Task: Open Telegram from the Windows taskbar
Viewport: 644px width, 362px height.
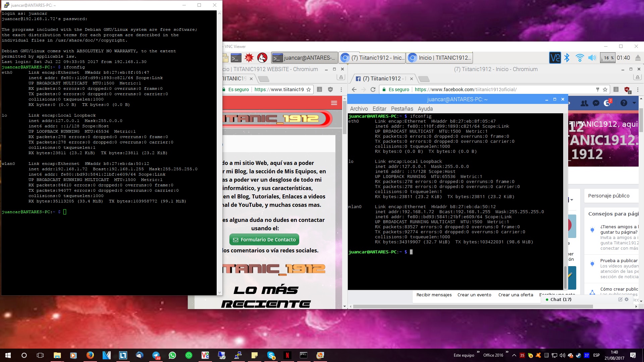Action: point(156,355)
